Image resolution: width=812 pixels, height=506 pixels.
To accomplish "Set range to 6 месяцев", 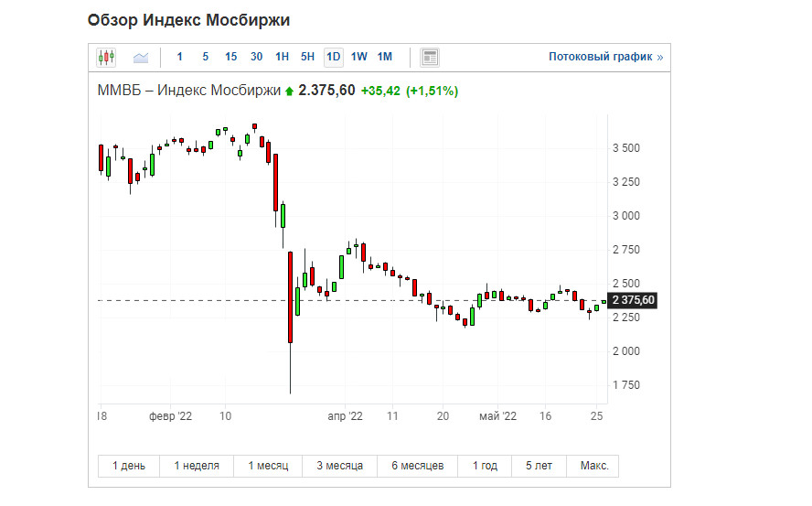I will [417, 466].
